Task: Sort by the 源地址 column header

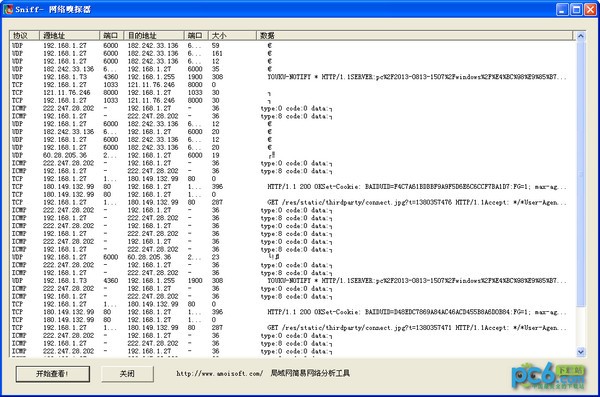Action: click(69, 36)
